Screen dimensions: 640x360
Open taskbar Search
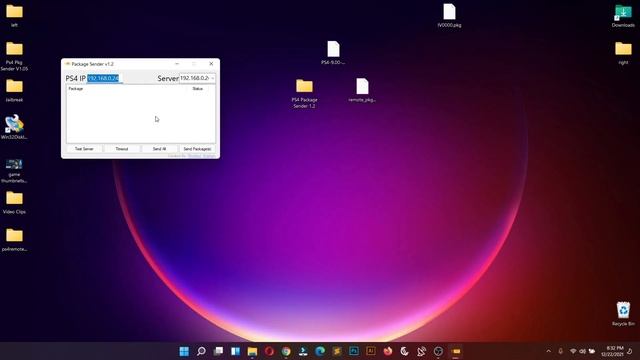click(x=201, y=351)
